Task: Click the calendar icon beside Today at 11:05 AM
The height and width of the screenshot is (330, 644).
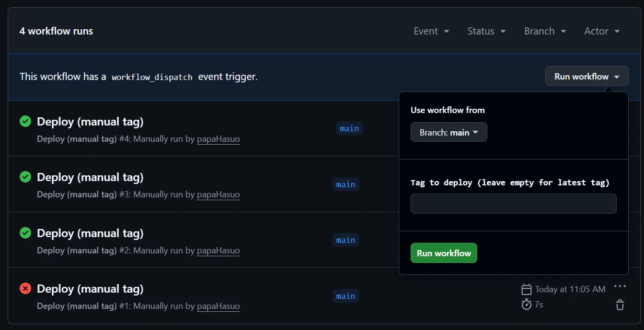Action: coord(527,289)
